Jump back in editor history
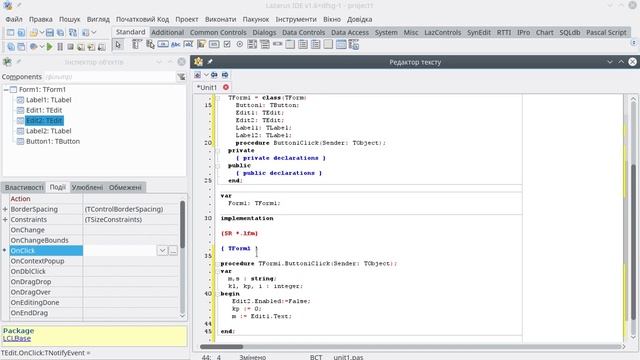Screen dimensions: 640x360 214,75
